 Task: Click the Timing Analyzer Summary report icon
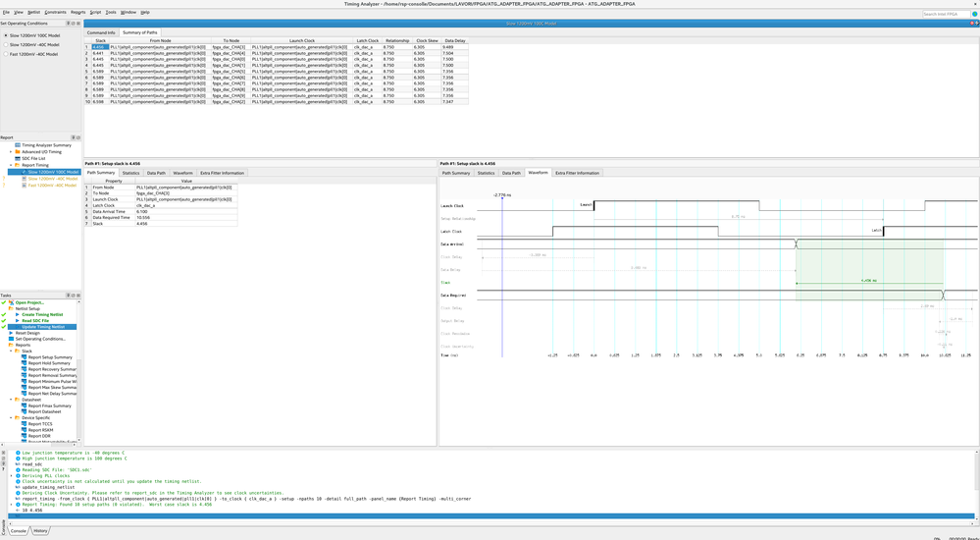pos(18,145)
